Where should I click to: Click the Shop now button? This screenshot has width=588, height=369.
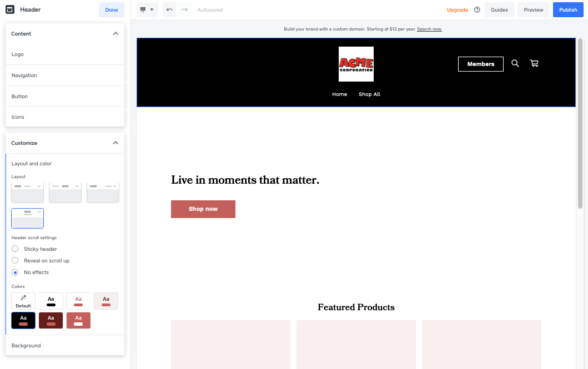pos(203,209)
